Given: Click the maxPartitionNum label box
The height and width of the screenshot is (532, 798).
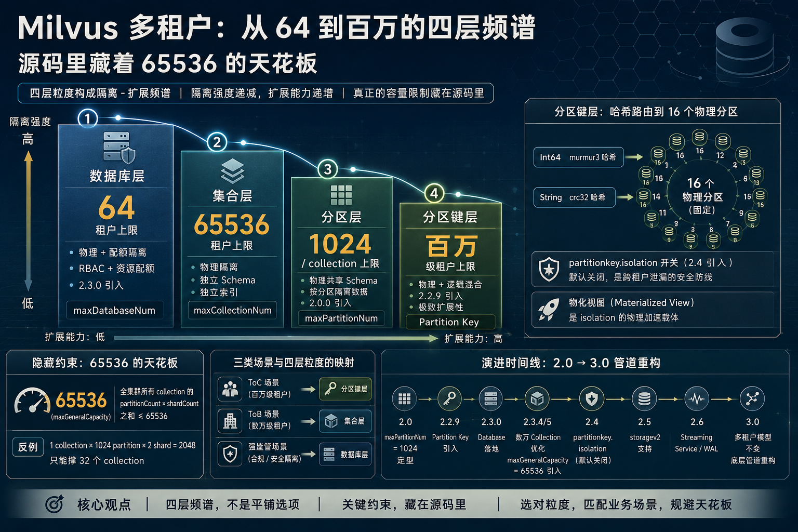Looking at the screenshot, I should coord(341,318).
